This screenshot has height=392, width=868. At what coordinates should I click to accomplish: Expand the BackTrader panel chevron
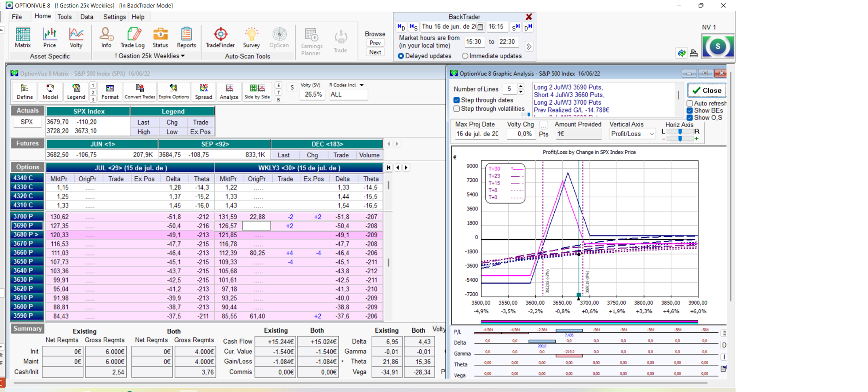529,47
